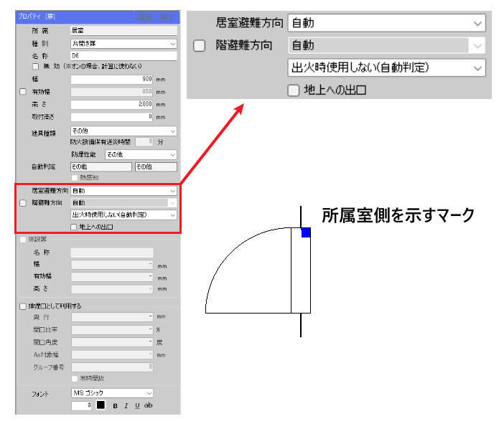
Task: Click the 開口角度 input field
Action: [112, 342]
